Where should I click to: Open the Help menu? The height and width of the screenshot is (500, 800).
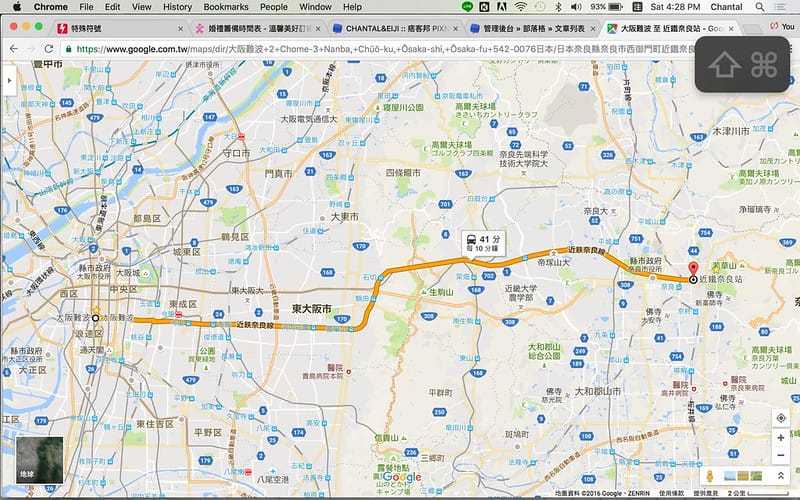[352, 7]
